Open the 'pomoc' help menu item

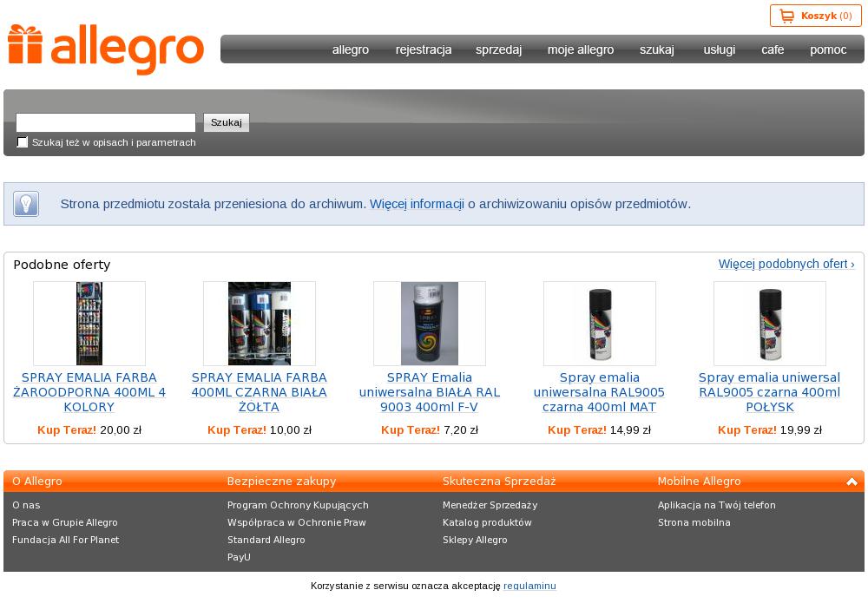(x=828, y=49)
